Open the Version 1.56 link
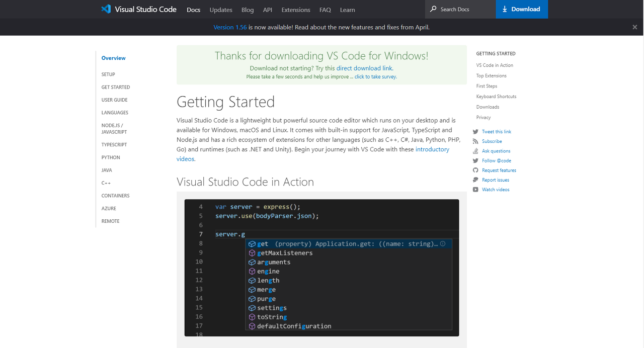The image size is (644, 348). pyautogui.click(x=230, y=27)
